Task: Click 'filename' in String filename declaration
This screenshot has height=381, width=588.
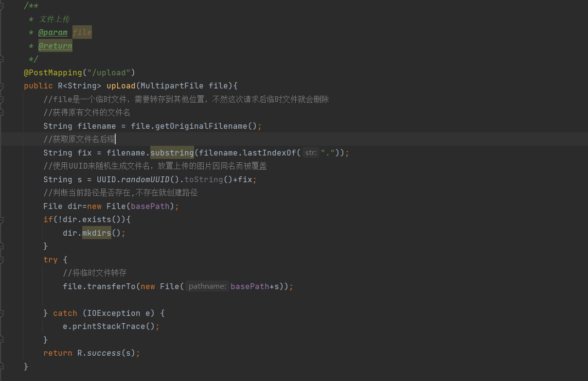Action: 97,126
